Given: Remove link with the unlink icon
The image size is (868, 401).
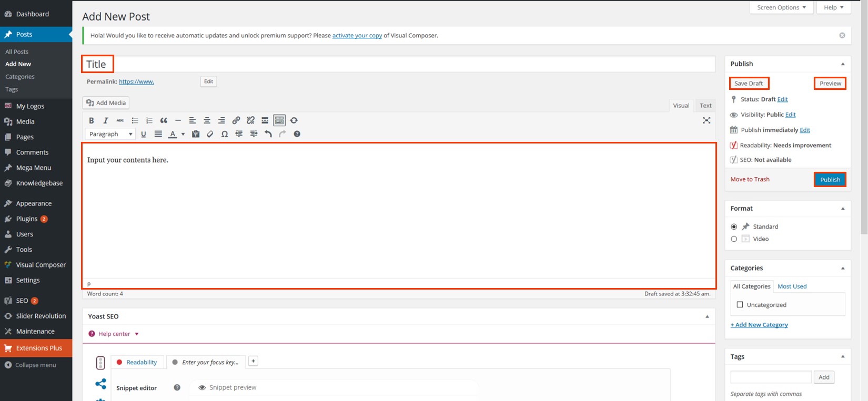Looking at the screenshot, I should coord(250,120).
